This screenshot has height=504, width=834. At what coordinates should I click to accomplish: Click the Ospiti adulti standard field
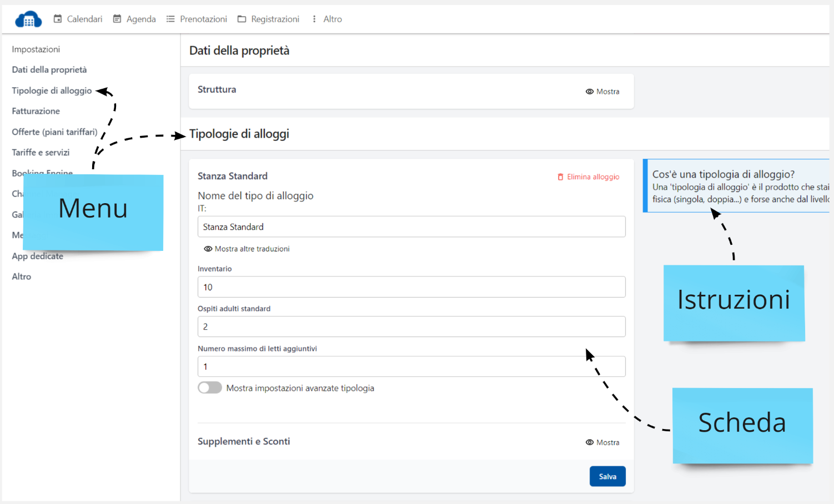tap(411, 327)
